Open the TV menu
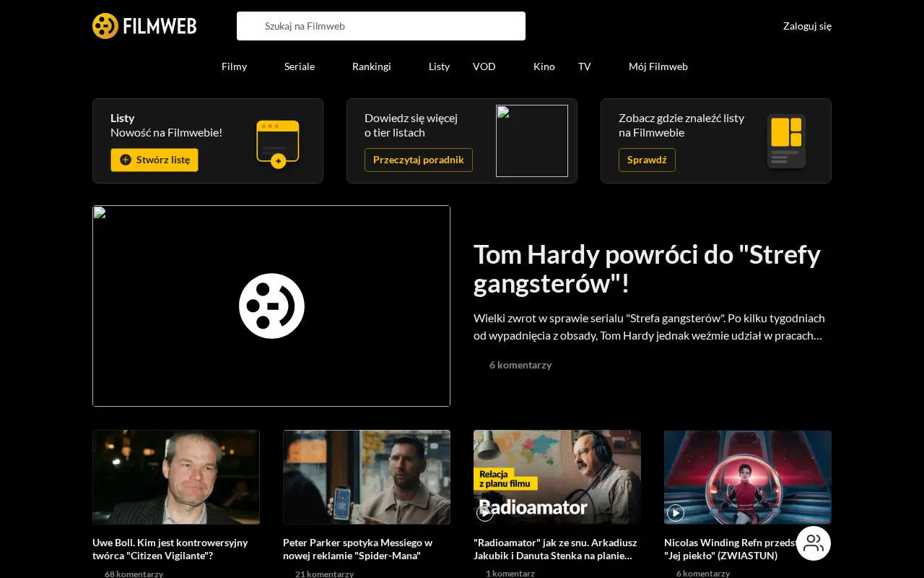Image resolution: width=924 pixels, height=578 pixels. pos(585,66)
